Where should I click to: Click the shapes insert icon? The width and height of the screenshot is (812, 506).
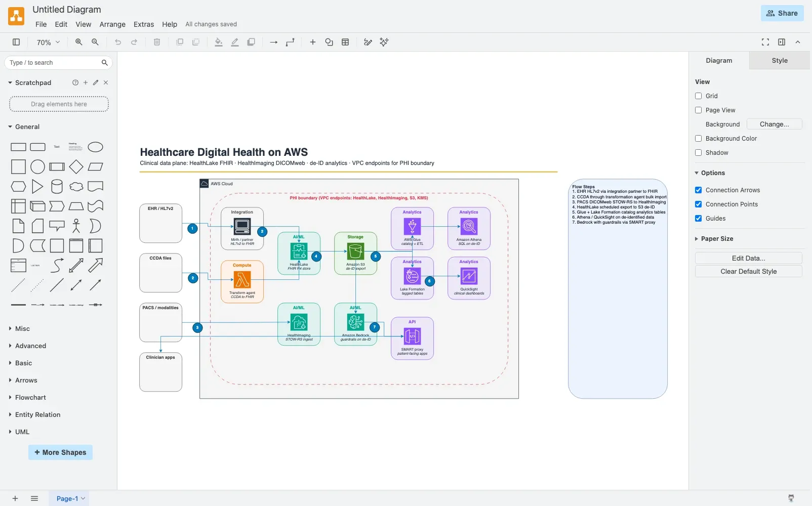click(x=329, y=43)
